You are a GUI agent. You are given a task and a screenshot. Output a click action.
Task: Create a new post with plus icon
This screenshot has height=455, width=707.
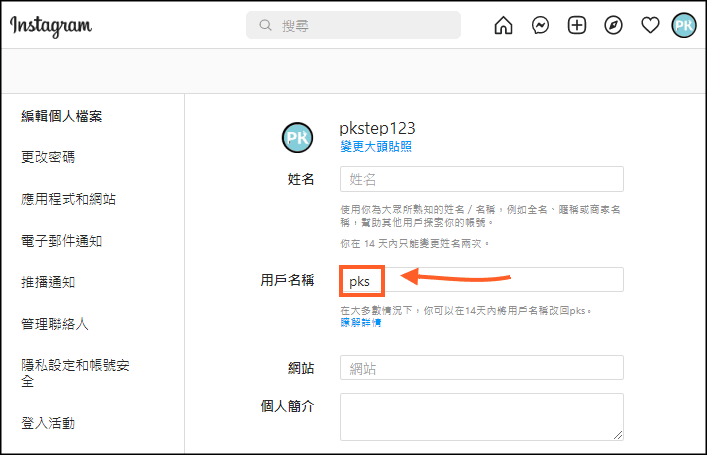[577, 25]
